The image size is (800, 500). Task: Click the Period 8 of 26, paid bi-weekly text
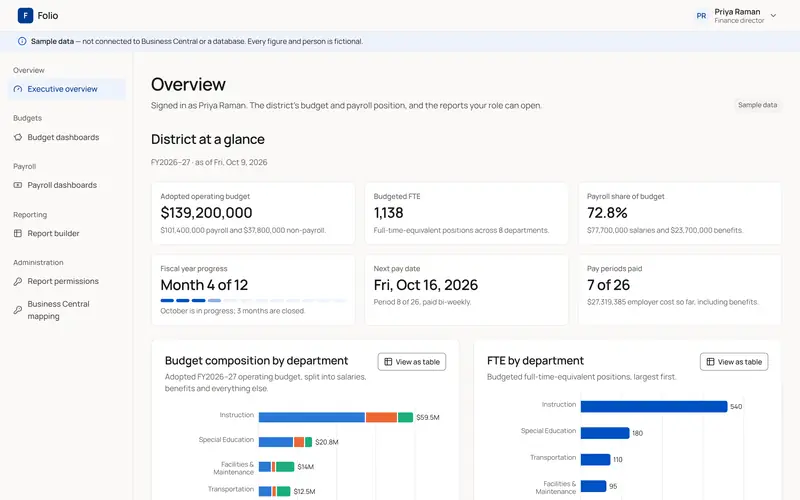422,302
